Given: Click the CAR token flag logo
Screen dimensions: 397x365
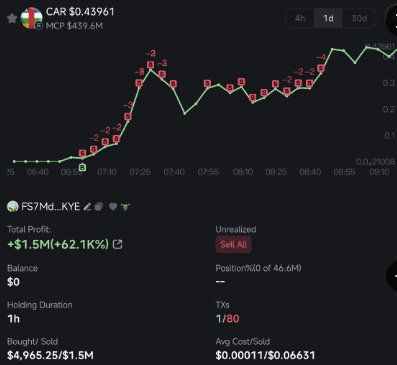Looking at the screenshot, I should [31, 18].
